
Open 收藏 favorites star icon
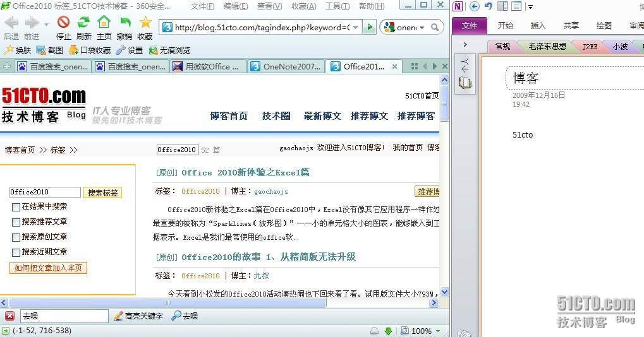pos(145,21)
